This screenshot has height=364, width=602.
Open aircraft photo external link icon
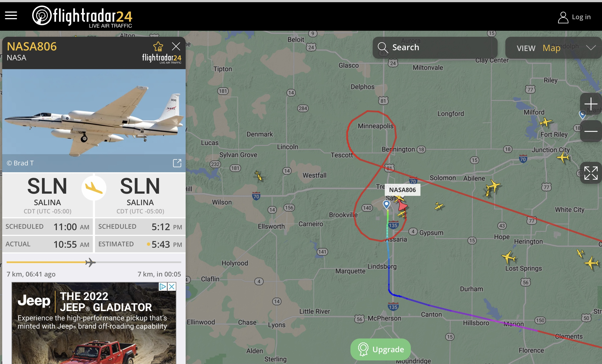[177, 163]
